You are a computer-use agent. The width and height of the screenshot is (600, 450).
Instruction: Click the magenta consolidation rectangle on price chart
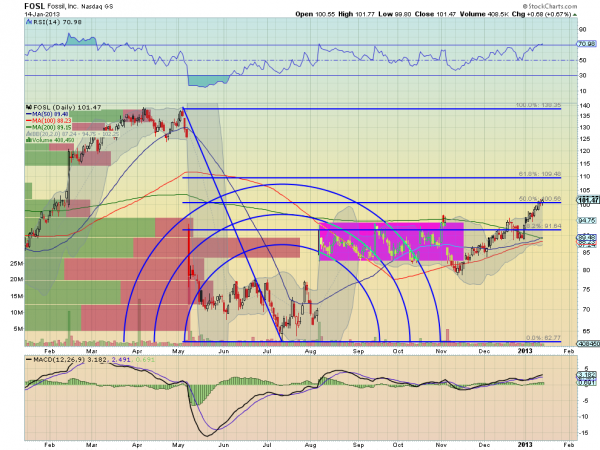pyautogui.click(x=391, y=241)
